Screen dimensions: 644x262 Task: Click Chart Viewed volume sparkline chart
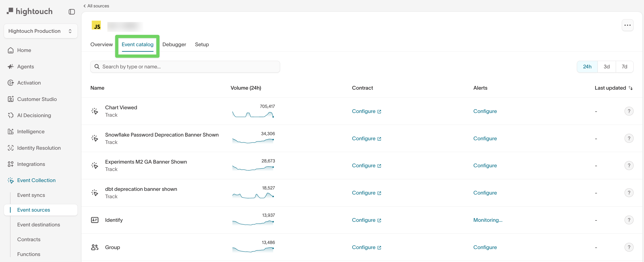253,115
